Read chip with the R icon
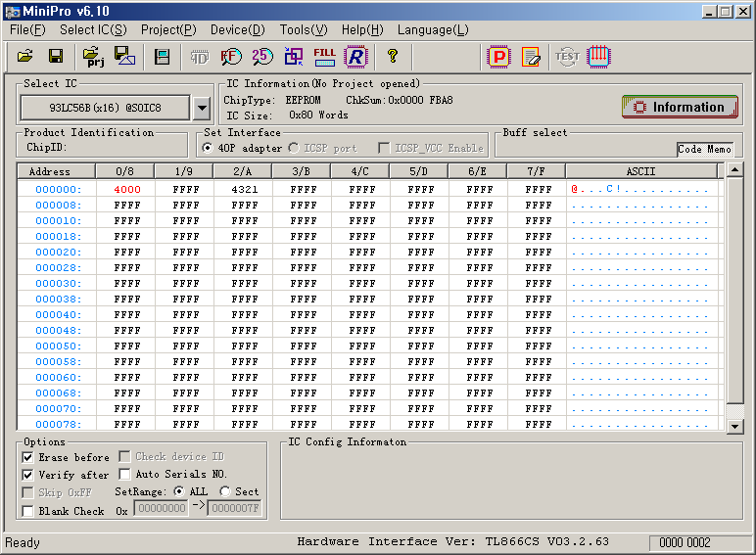The image size is (756, 555). (355, 57)
